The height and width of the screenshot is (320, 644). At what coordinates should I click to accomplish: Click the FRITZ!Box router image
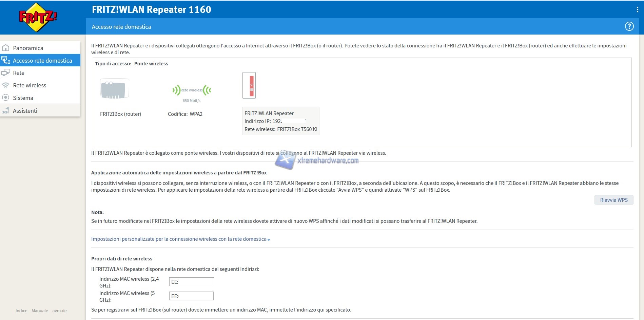tap(115, 89)
